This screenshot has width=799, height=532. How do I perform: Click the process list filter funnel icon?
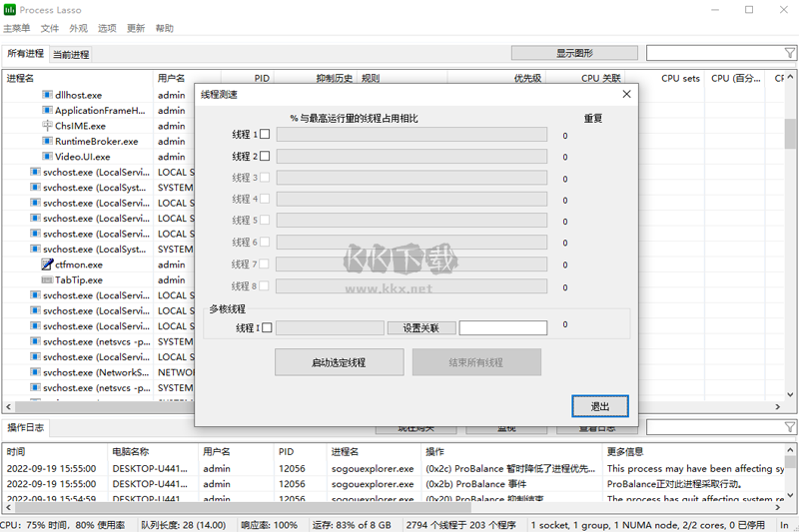tap(789, 53)
